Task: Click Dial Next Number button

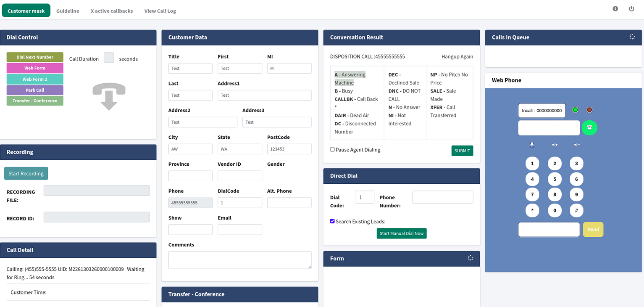Action: pyautogui.click(x=35, y=57)
